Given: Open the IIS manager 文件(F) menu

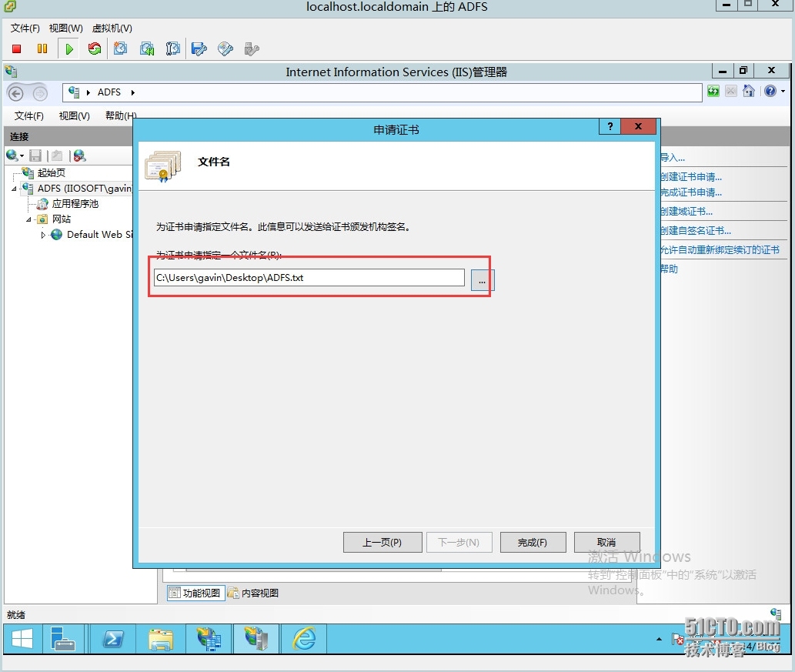Looking at the screenshot, I should pos(29,116).
